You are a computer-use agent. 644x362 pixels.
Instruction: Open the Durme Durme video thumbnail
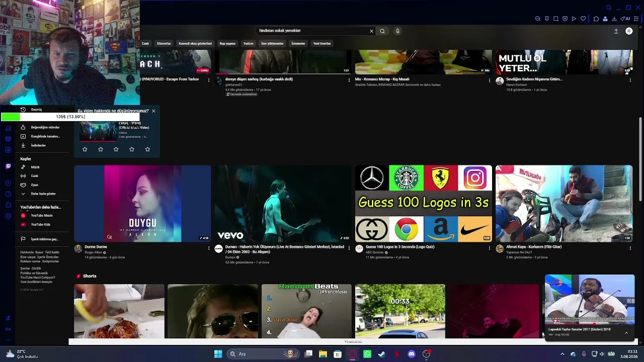coord(142,204)
